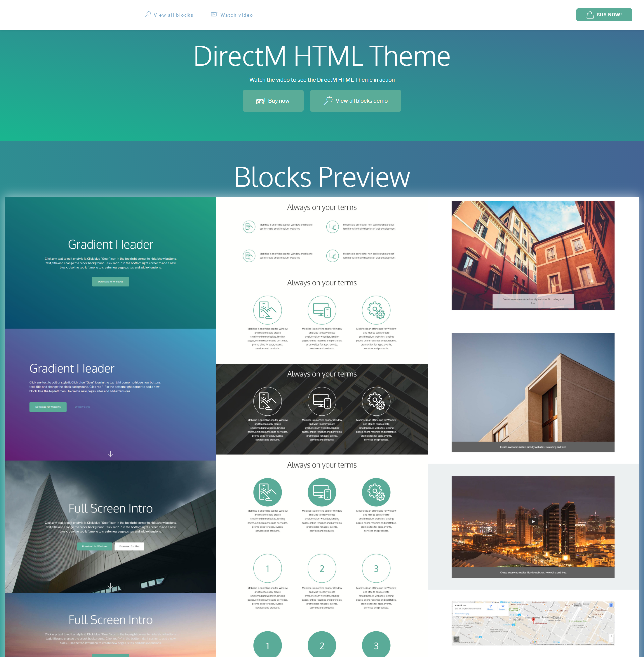Viewport: 644px width, 657px height.
Task: Click 'View all blocks' navigation link
Action: pos(170,14)
